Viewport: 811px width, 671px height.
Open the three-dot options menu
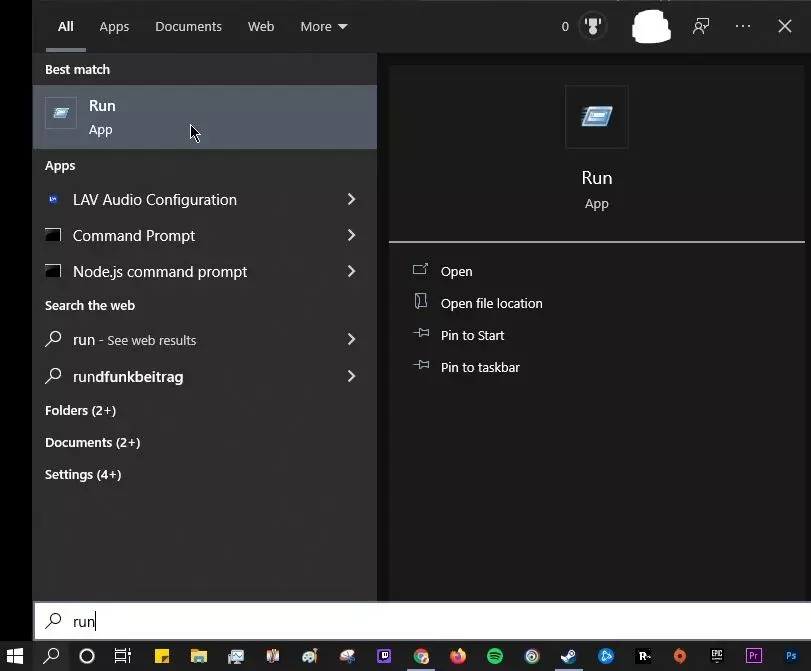click(x=743, y=26)
